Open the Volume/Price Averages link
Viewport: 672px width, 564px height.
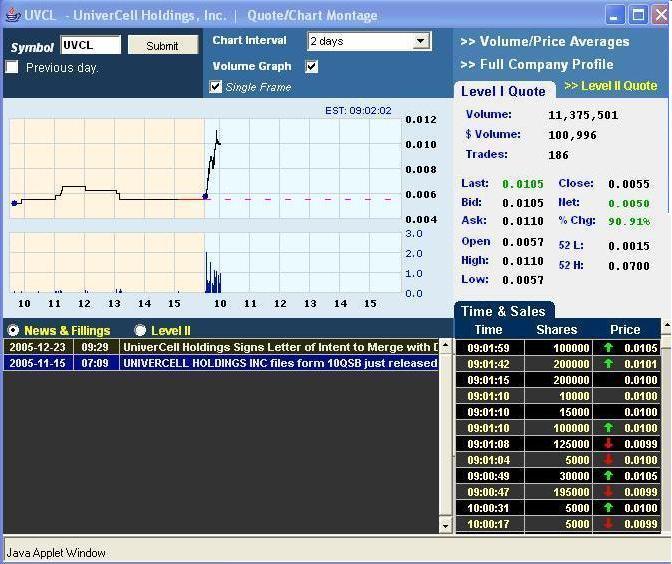click(x=545, y=42)
